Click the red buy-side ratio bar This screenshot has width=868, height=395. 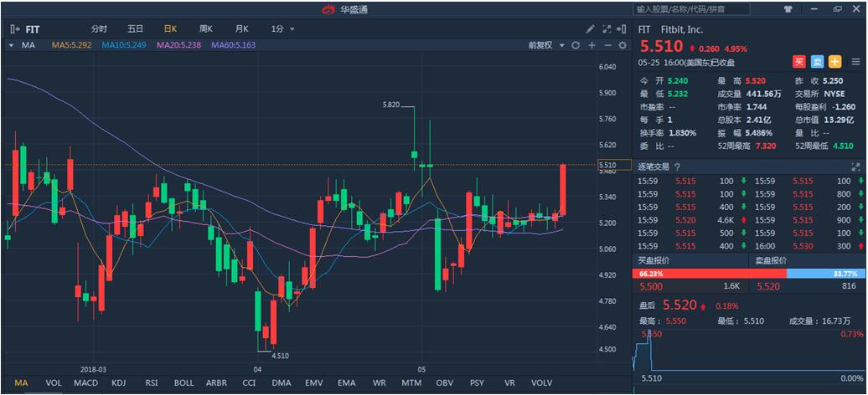(709, 274)
